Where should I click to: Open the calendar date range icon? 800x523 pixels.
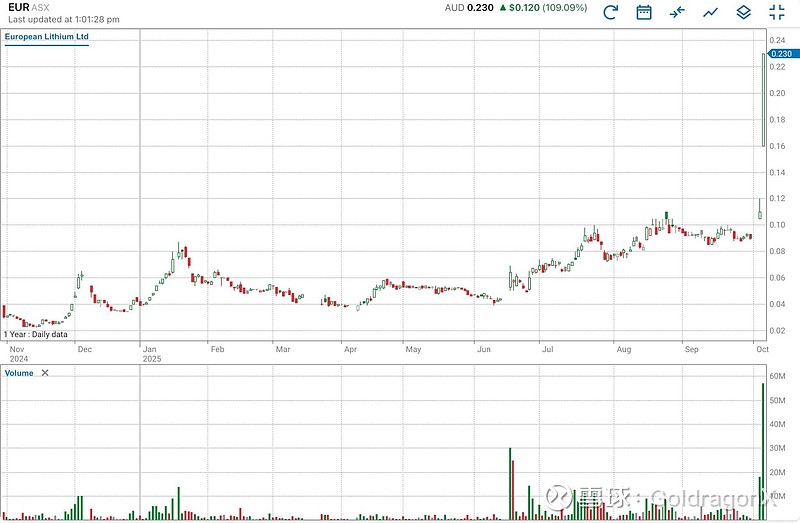[644, 12]
